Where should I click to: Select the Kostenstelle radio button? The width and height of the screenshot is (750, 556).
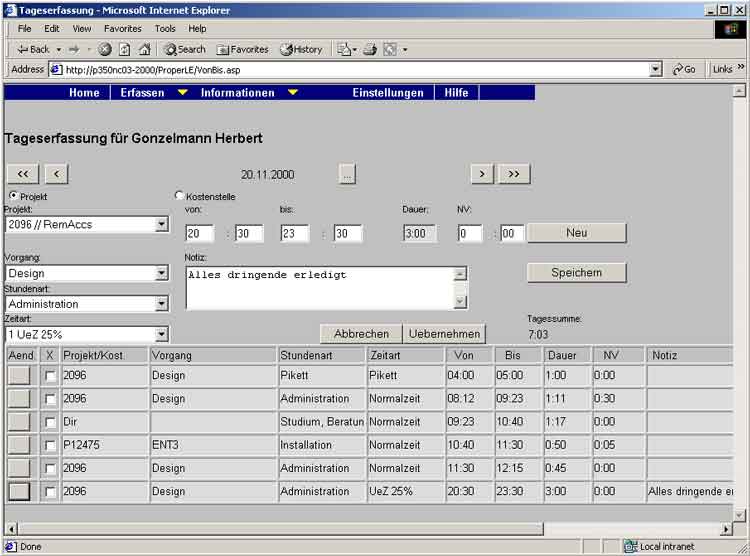click(179, 195)
